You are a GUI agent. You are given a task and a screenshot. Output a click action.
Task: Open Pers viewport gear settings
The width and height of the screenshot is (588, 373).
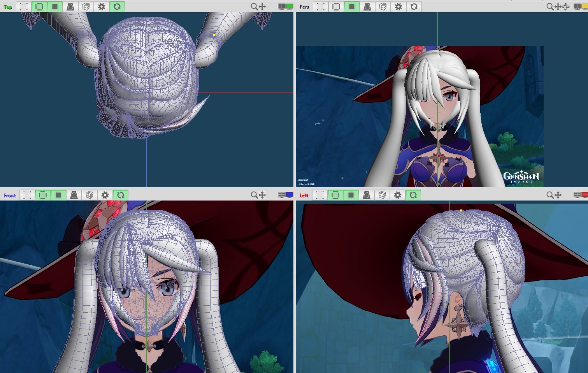(398, 7)
